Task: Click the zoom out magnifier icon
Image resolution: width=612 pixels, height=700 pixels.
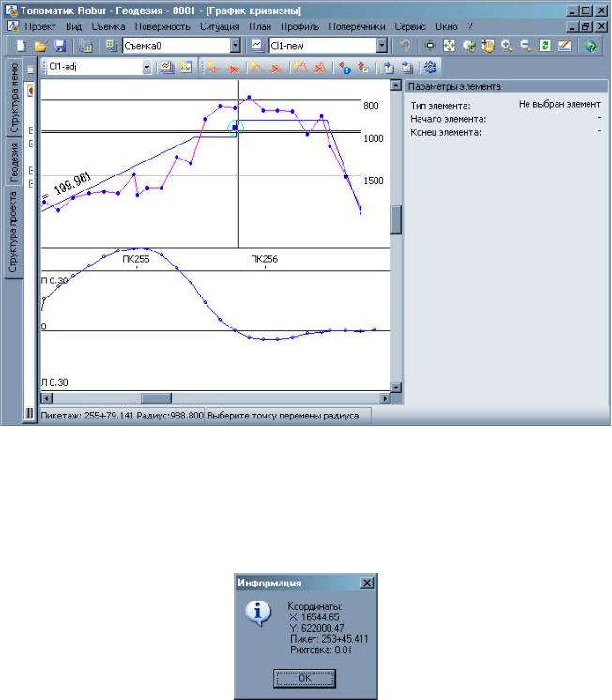Action: pos(526,46)
